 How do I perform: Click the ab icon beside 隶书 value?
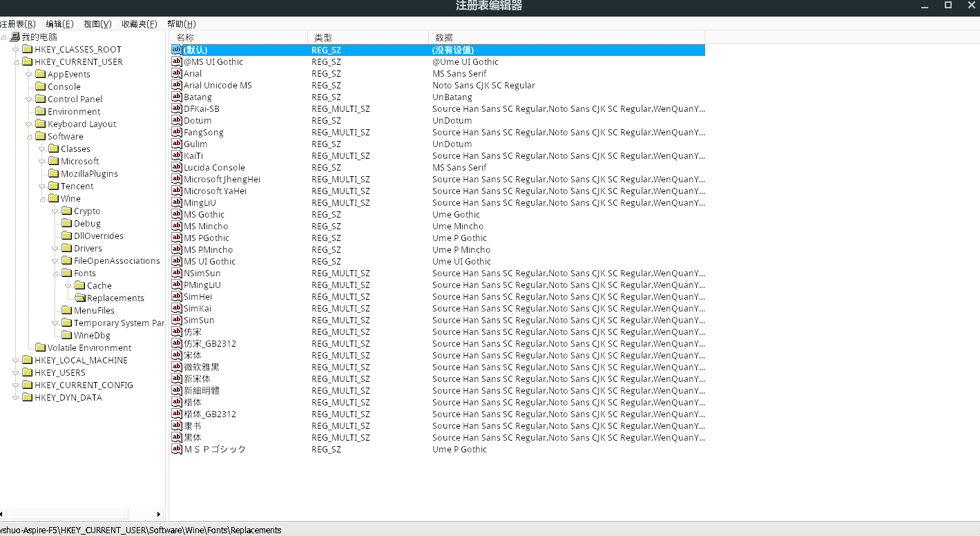tap(177, 425)
